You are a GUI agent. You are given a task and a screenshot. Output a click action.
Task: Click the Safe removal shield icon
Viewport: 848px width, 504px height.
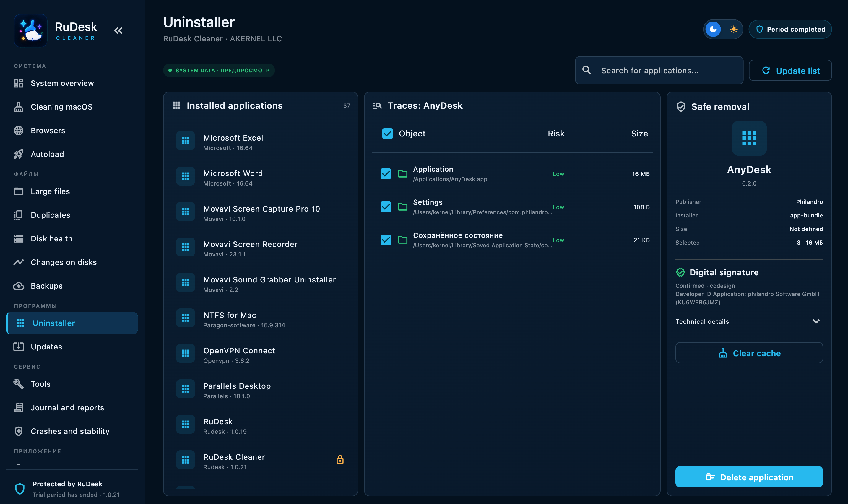click(x=681, y=107)
